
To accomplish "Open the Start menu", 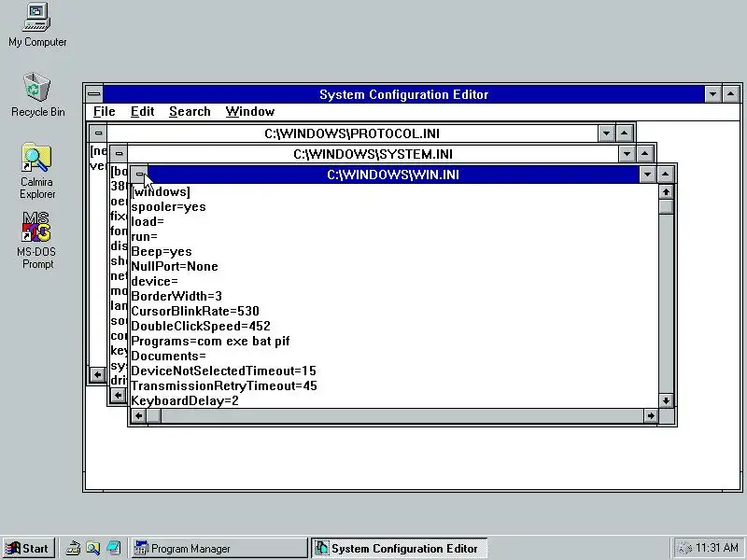I will (29, 549).
